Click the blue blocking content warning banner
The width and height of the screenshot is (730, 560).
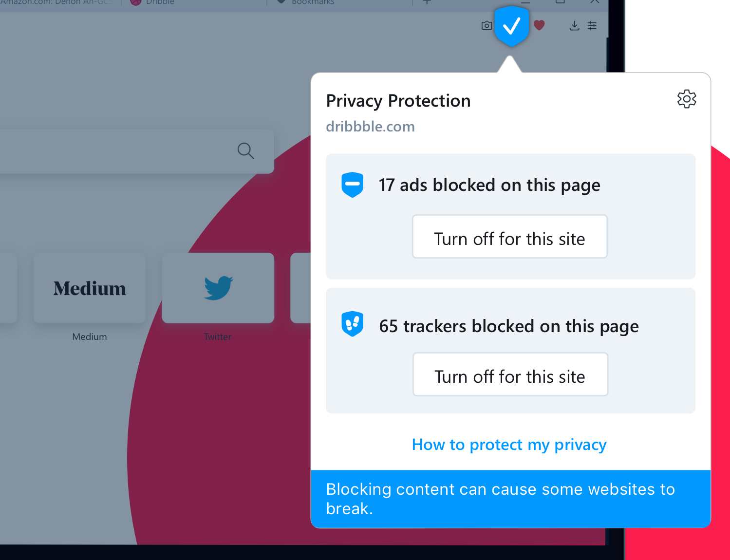511,499
